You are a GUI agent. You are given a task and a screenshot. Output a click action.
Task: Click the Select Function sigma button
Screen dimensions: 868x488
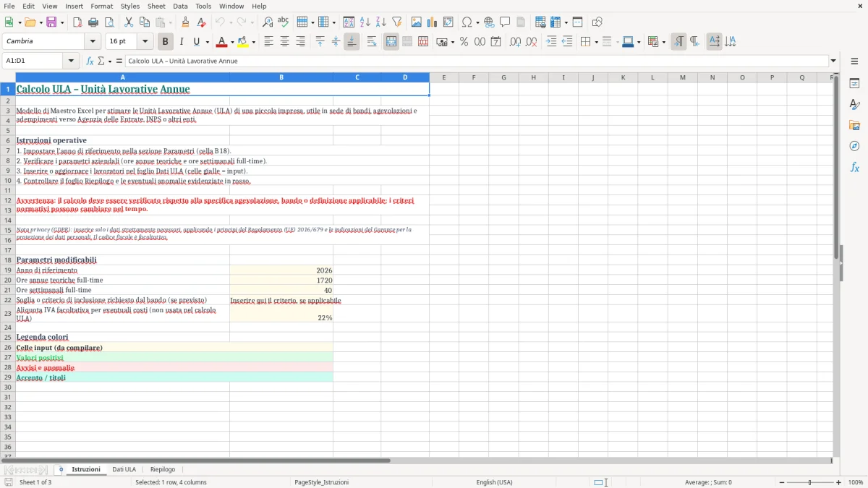coord(101,61)
